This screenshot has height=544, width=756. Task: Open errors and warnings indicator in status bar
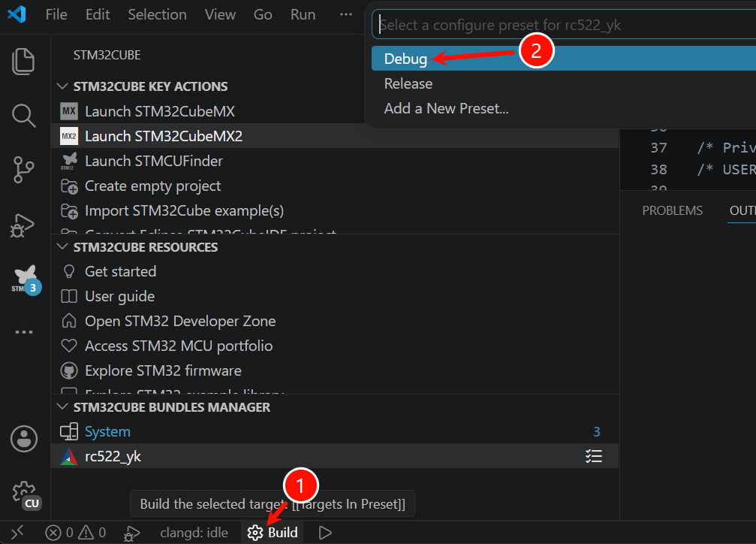coord(75,533)
